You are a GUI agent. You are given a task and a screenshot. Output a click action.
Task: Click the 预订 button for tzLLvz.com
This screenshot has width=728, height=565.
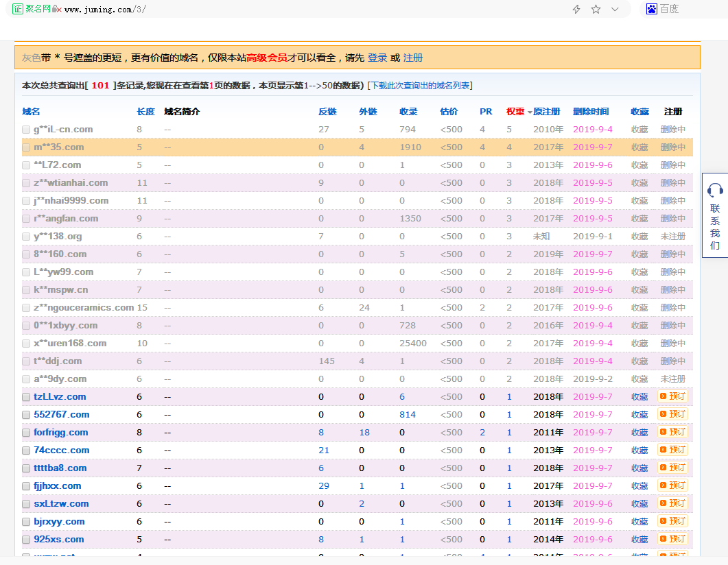672,396
